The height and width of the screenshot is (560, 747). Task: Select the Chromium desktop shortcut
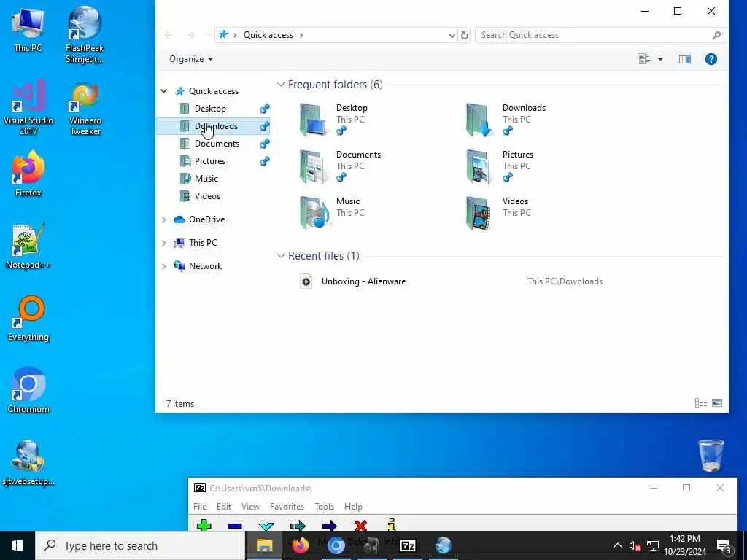[x=28, y=391]
